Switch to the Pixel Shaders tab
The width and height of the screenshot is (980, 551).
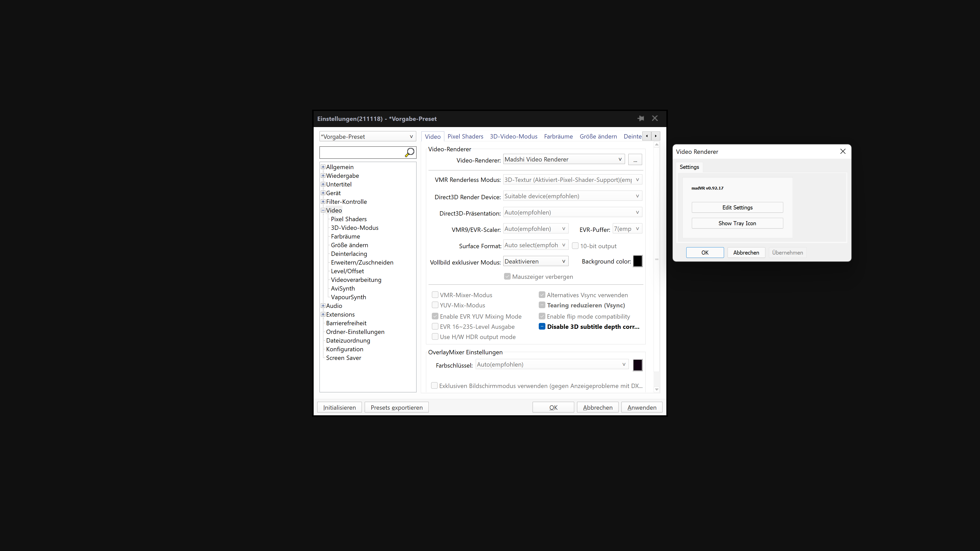465,136
